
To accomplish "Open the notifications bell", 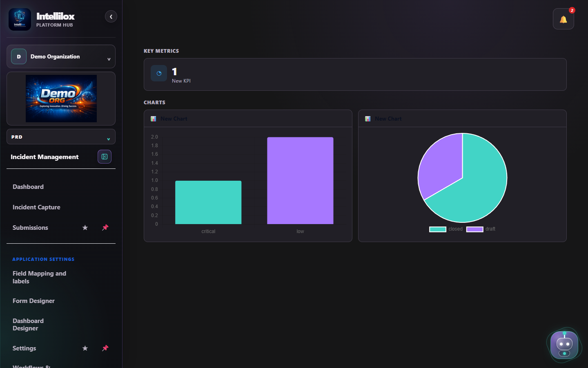I will 563,19.
